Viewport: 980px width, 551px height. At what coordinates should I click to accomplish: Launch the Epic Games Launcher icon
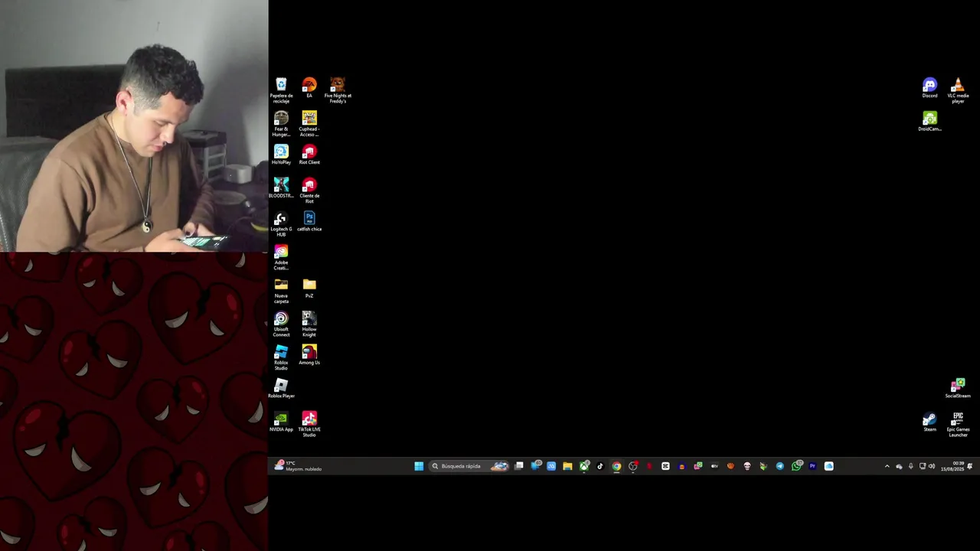click(958, 424)
